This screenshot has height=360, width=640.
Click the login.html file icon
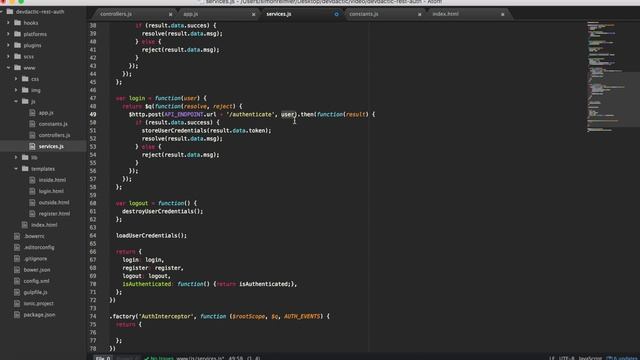coord(32,191)
